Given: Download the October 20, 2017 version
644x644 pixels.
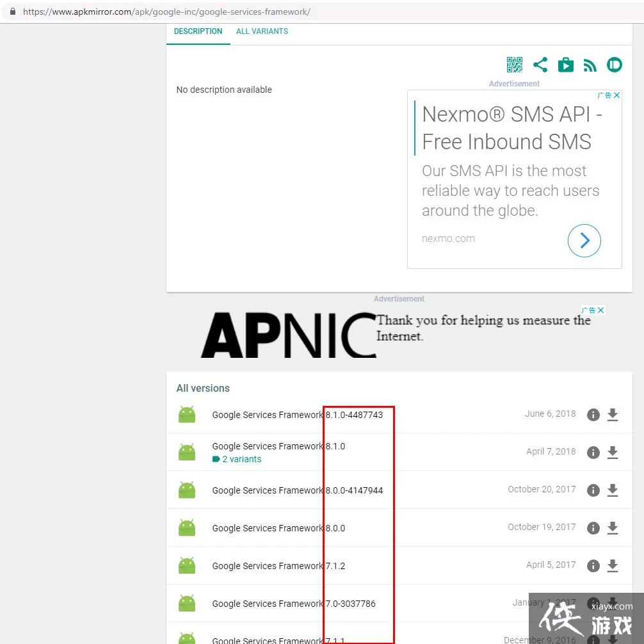Looking at the screenshot, I should coord(613,490).
